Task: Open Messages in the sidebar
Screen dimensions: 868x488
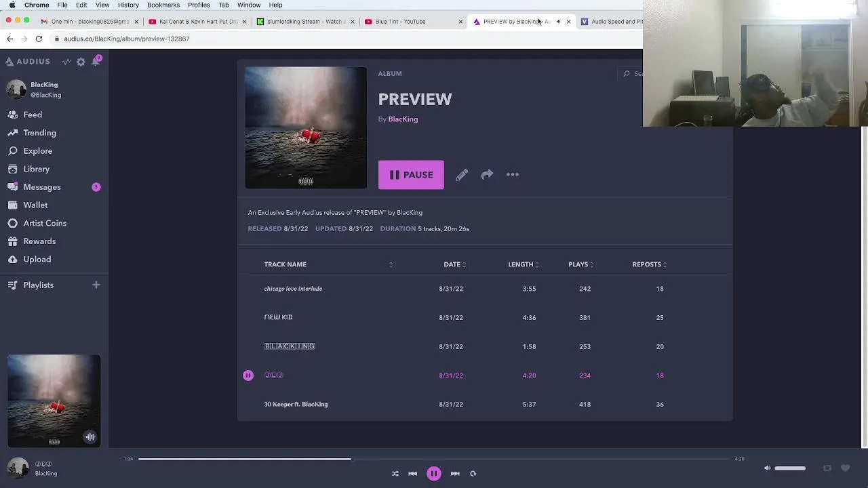Action: coord(42,187)
